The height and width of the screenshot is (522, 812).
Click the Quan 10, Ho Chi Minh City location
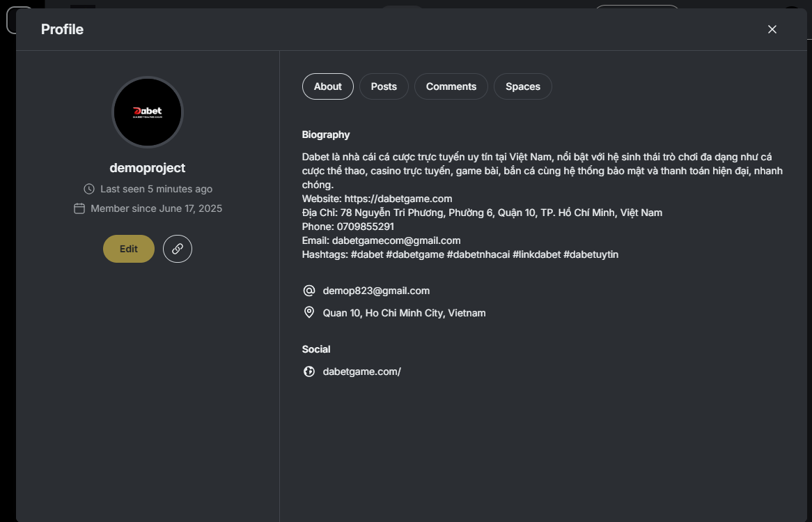pos(404,313)
